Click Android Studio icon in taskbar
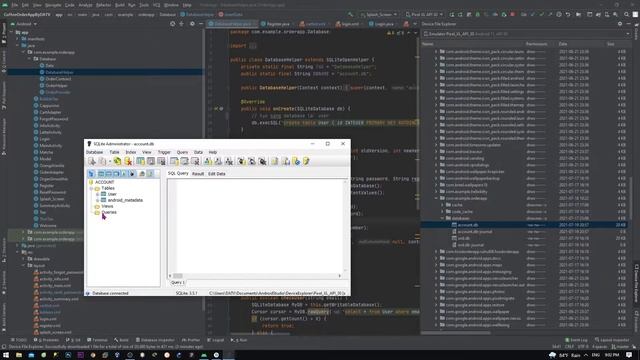This screenshot has height=360, width=640. click(204, 355)
